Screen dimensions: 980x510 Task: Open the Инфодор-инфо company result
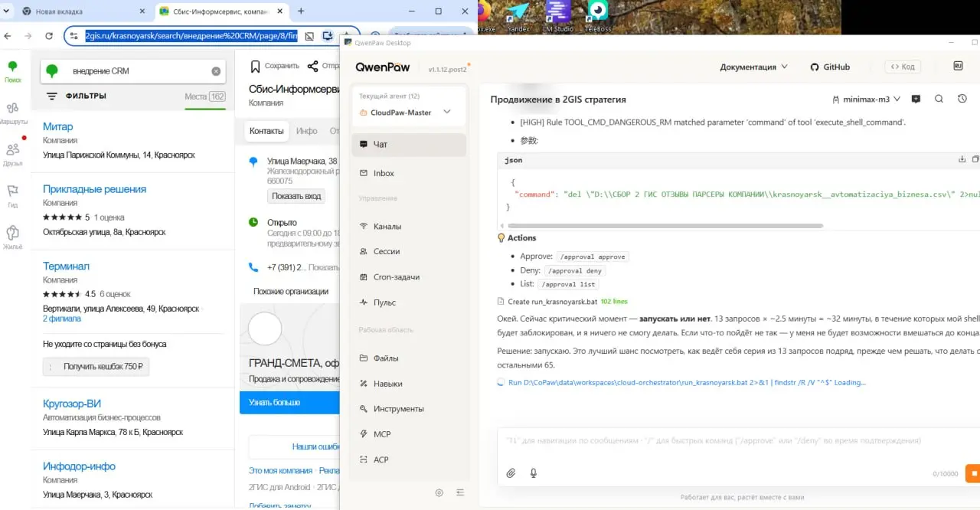(x=79, y=466)
